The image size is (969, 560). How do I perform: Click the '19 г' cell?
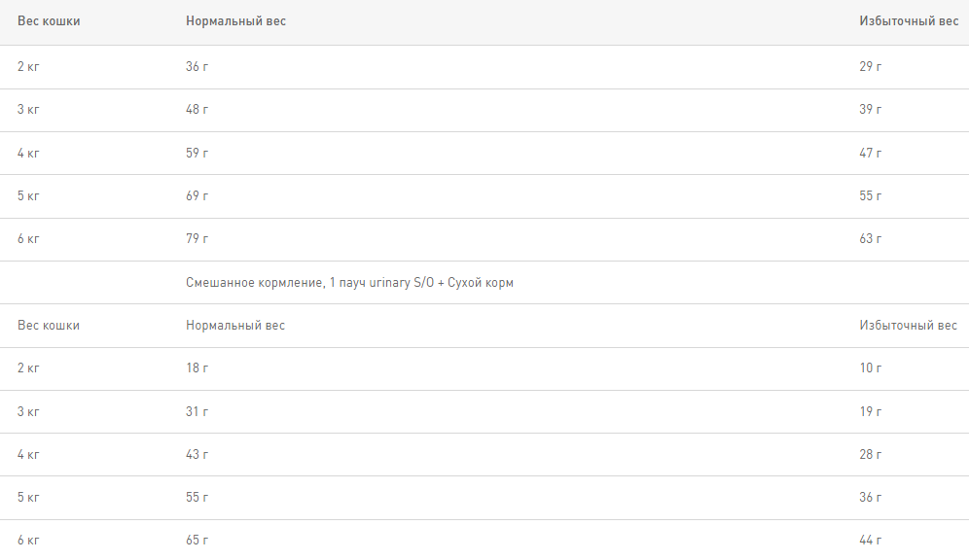(x=871, y=412)
